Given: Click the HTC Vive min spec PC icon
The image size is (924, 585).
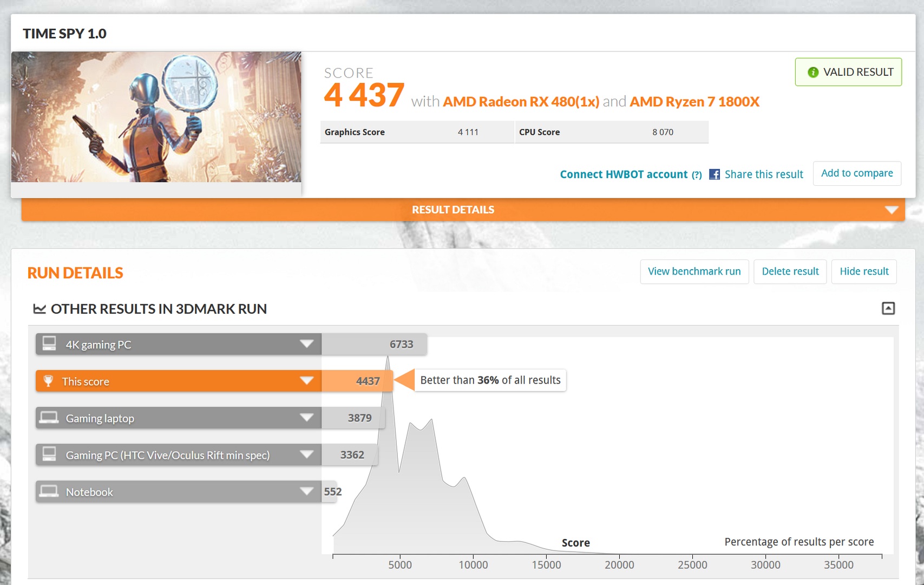Looking at the screenshot, I should tap(49, 454).
